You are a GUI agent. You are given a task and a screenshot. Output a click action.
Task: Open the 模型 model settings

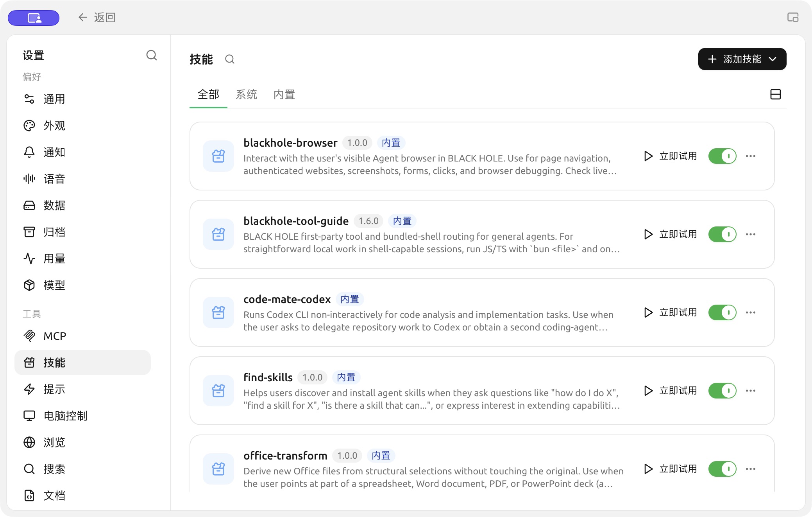(x=82, y=285)
